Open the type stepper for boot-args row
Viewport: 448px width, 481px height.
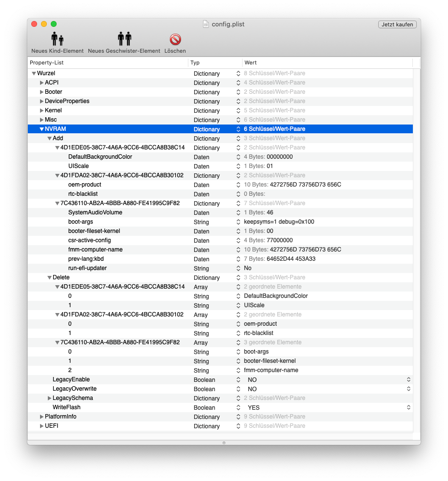point(238,222)
